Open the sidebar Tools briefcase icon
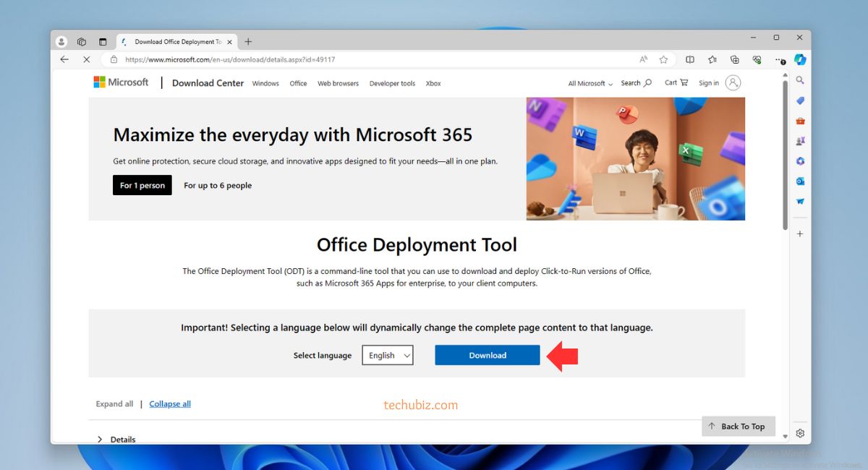868x470 pixels. [800, 121]
